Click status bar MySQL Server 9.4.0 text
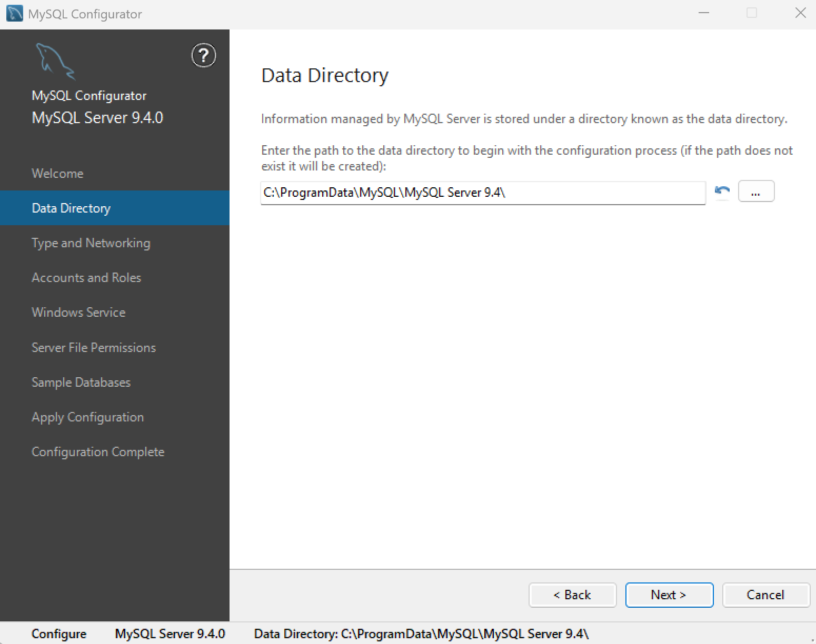This screenshot has width=816, height=644. [x=170, y=634]
